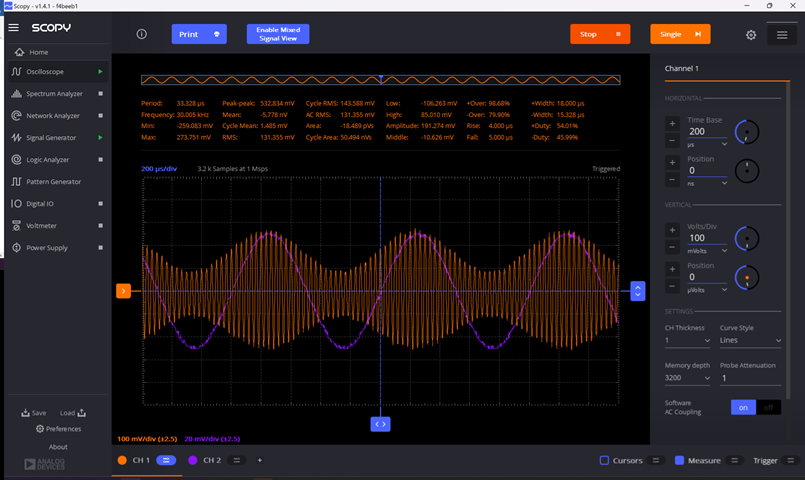
Task: Open the Curve Style dropdown
Action: (x=750, y=340)
